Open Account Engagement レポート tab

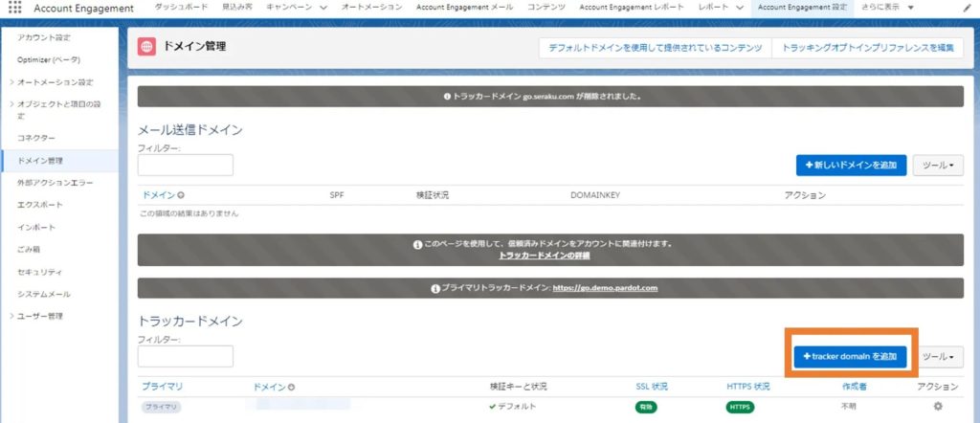tap(634, 8)
